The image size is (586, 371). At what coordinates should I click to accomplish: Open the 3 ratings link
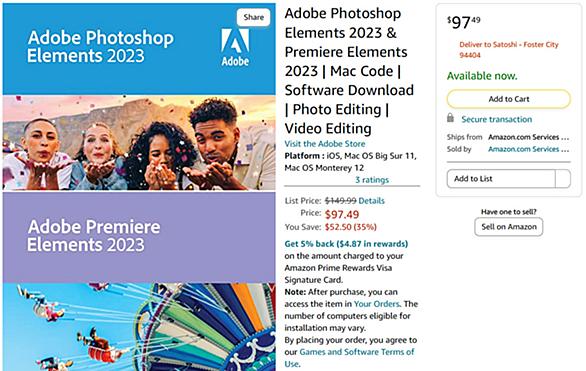click(372, 180)
